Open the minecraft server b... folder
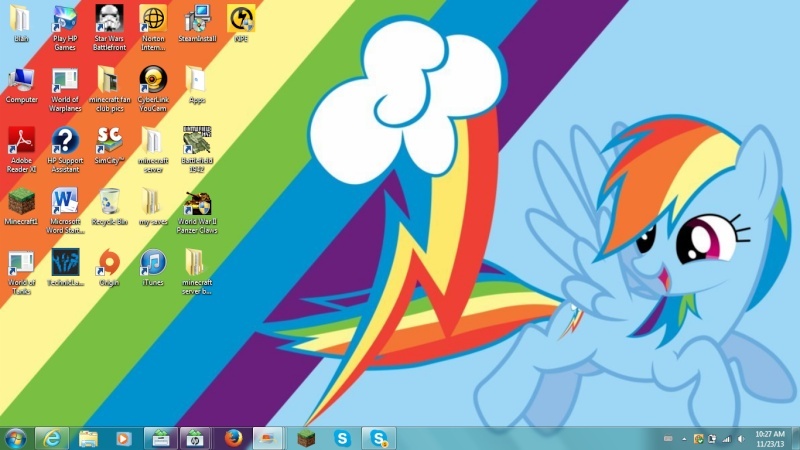The height and width of the screenshot is (450, 800). pos(197,272)
